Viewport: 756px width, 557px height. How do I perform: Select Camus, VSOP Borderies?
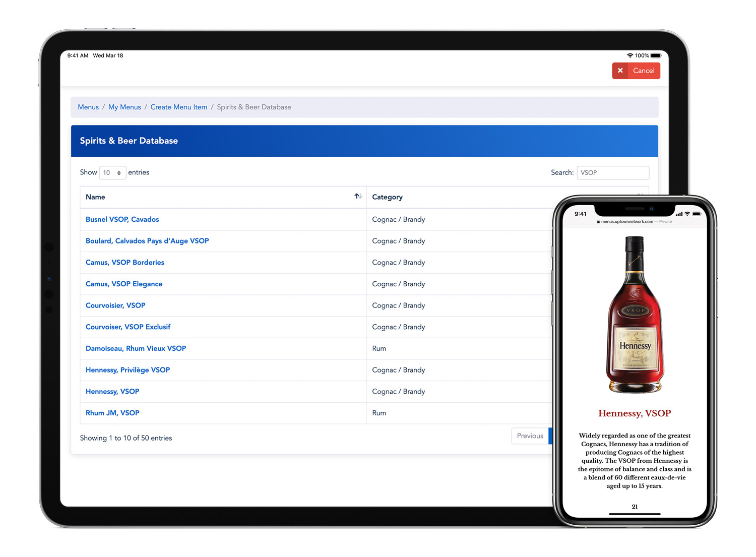point(125,263)
